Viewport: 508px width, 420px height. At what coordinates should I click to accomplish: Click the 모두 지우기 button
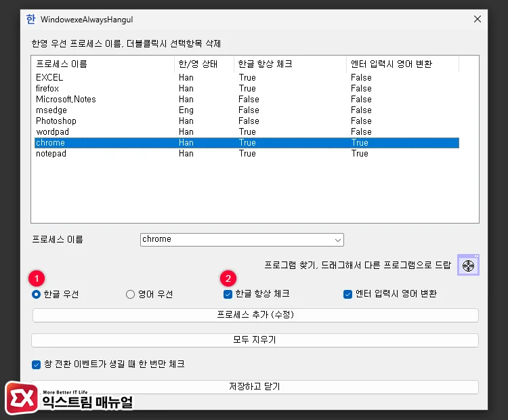click(x=255, y=340)
